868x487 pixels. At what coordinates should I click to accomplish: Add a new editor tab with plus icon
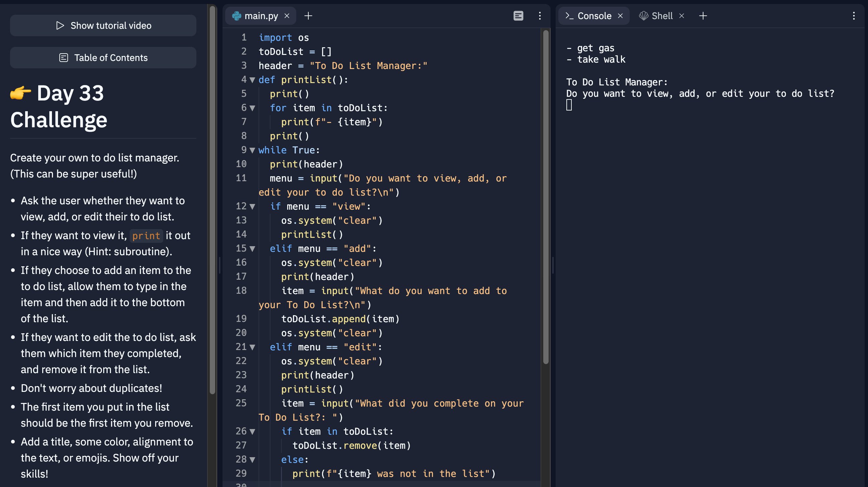pos(308,16)
